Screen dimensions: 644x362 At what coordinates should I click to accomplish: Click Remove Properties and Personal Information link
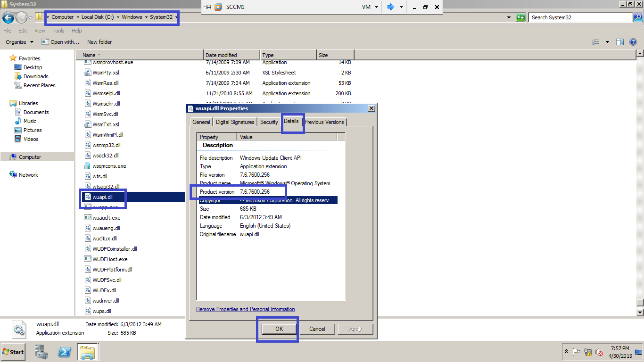coord(246,309)
